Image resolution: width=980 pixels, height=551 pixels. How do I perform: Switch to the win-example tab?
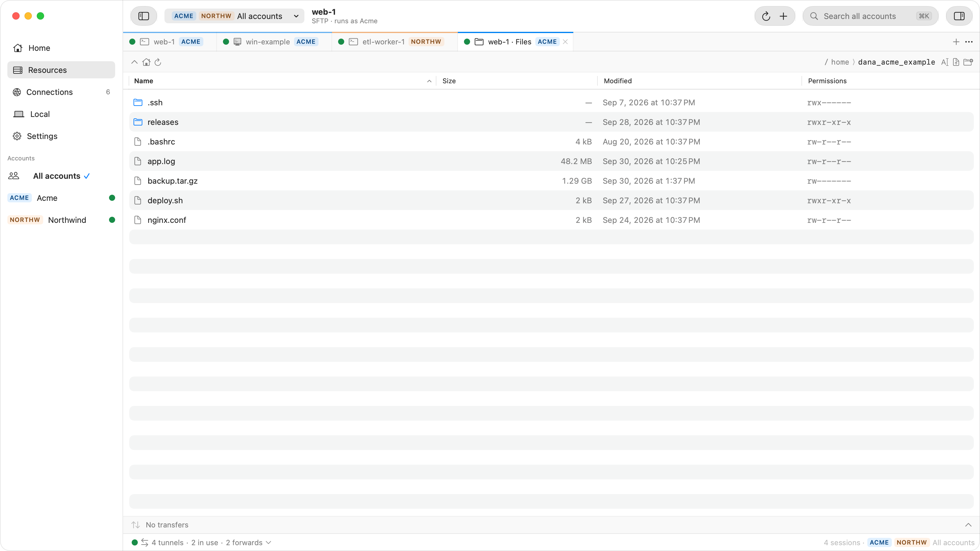point(274,42)
